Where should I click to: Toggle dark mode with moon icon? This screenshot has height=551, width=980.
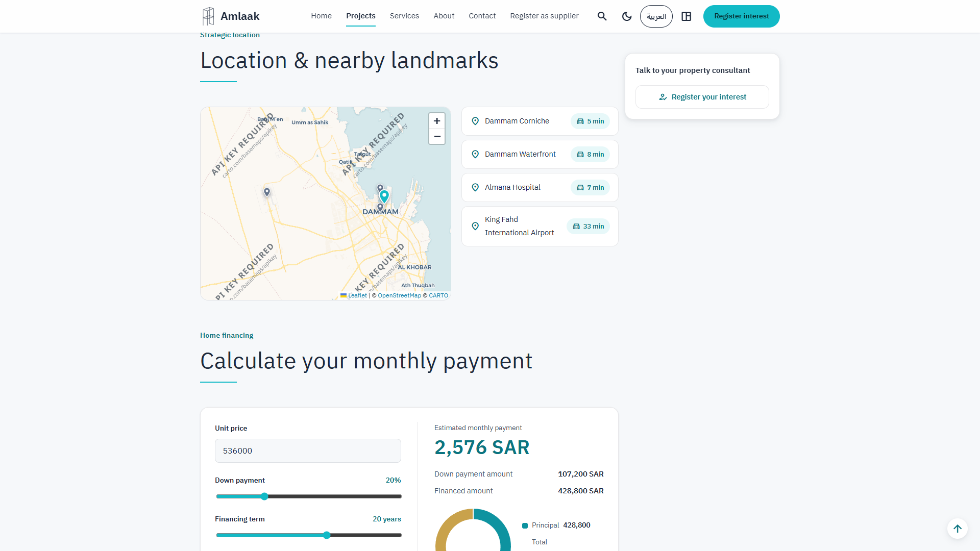(627, 16)
